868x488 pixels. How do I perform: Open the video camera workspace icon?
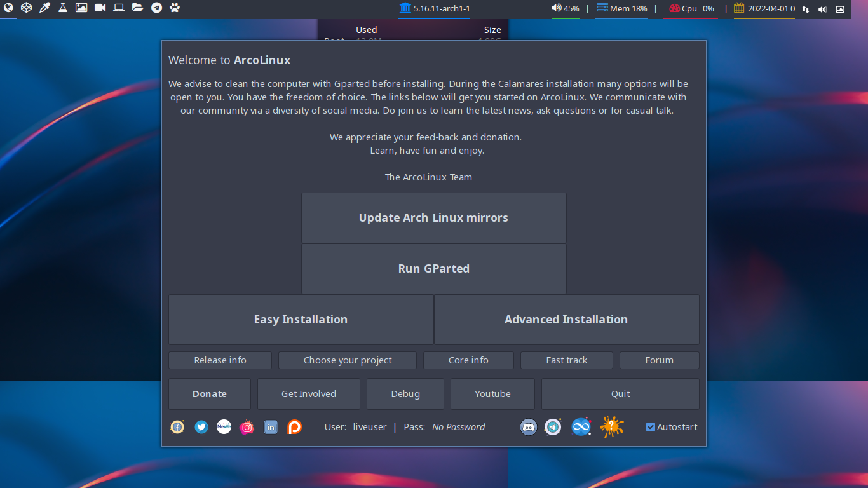[100, 8]
